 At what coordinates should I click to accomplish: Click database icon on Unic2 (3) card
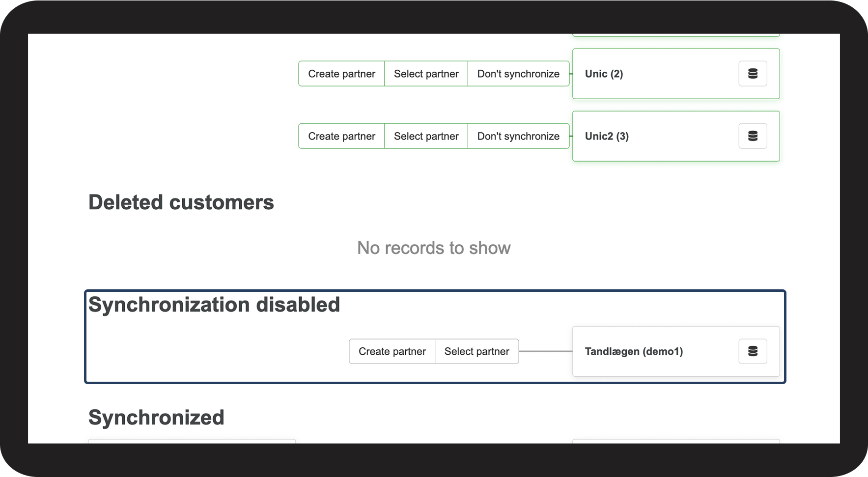click(753, 136)
